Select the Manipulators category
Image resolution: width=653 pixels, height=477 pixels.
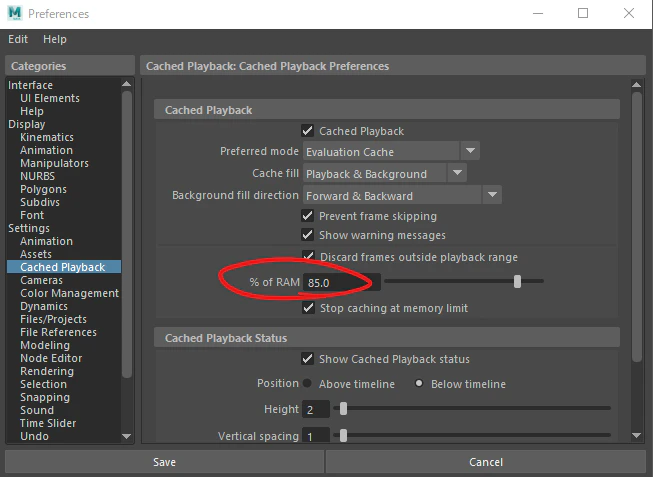point(54,163)
